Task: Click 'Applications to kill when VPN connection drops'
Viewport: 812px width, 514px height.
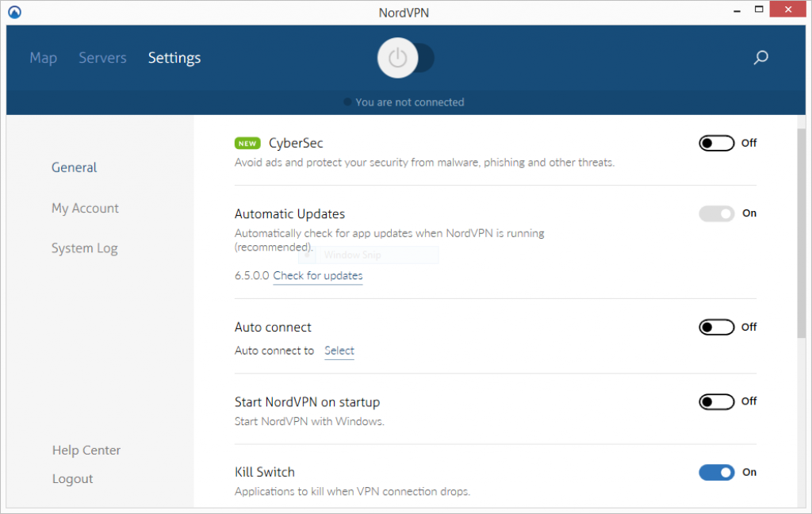Action: [x=352, y=491]
